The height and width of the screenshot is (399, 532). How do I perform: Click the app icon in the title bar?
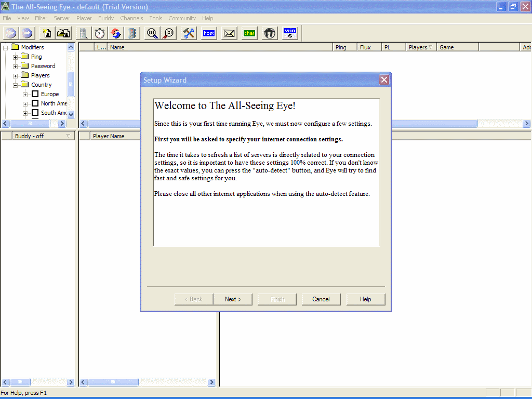[x=5, y=6]
